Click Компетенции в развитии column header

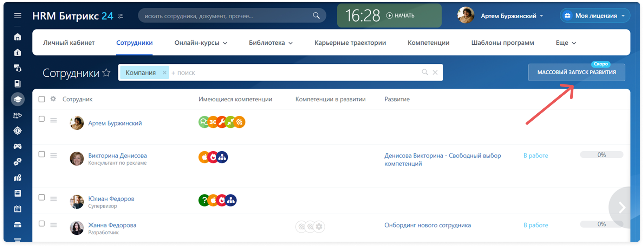point(330,99)
